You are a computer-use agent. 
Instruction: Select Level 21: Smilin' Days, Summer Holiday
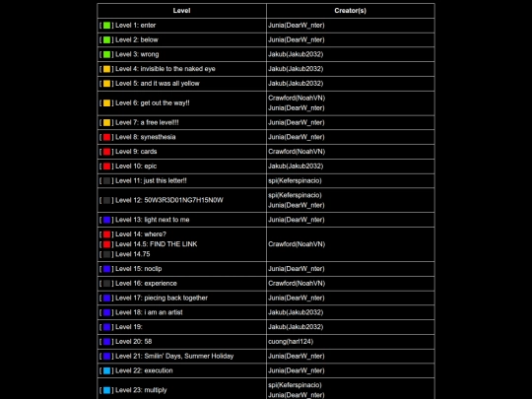(174, 357)
